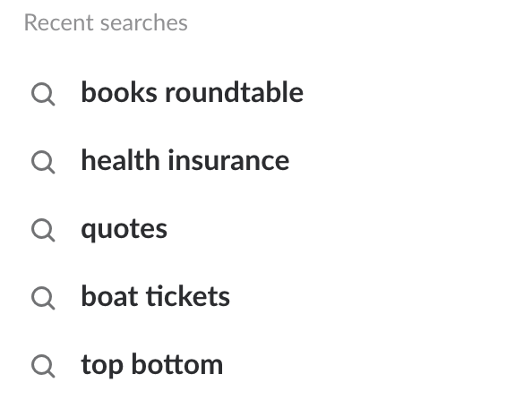Click the 'Recent searches' heading
This screenshot has width=532, height=408.
point(106,22)
